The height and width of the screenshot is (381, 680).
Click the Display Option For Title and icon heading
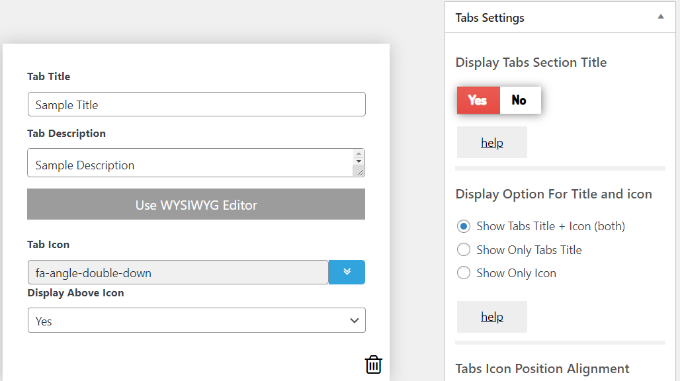point(553,194)
